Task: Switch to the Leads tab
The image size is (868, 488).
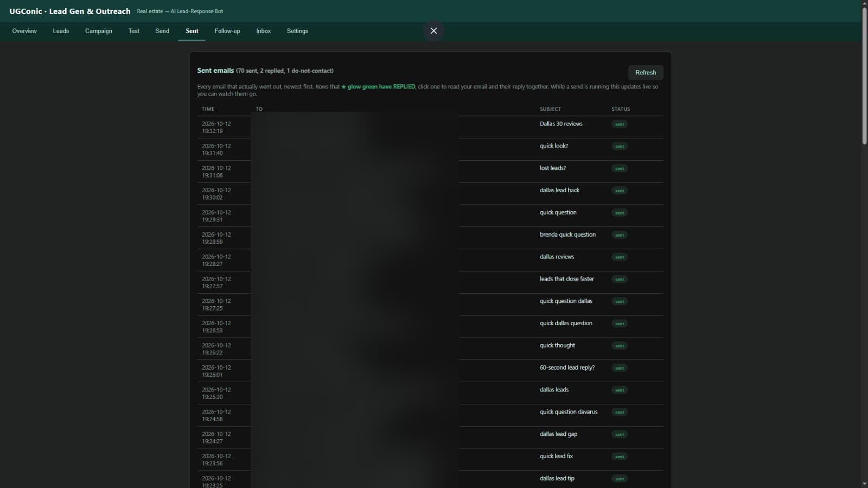Action: pos(61,31)
